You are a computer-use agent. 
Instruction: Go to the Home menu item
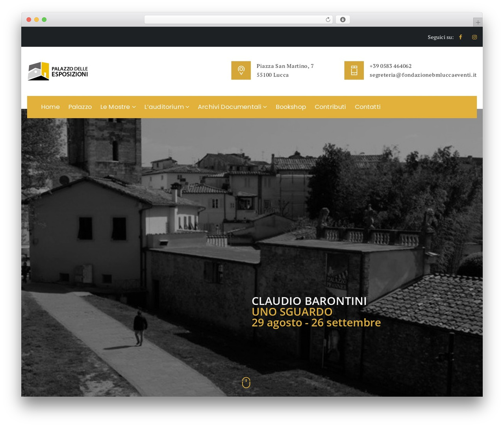pos(50,107)
